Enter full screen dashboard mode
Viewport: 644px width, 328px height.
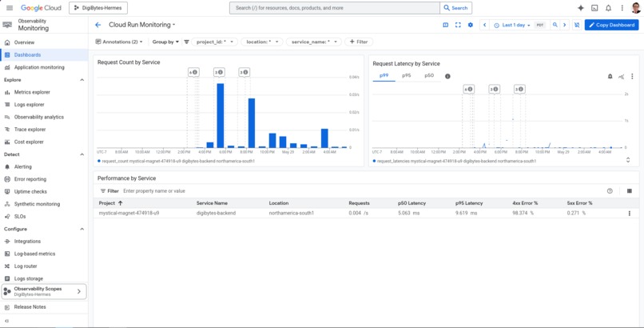tap(458, 25)
